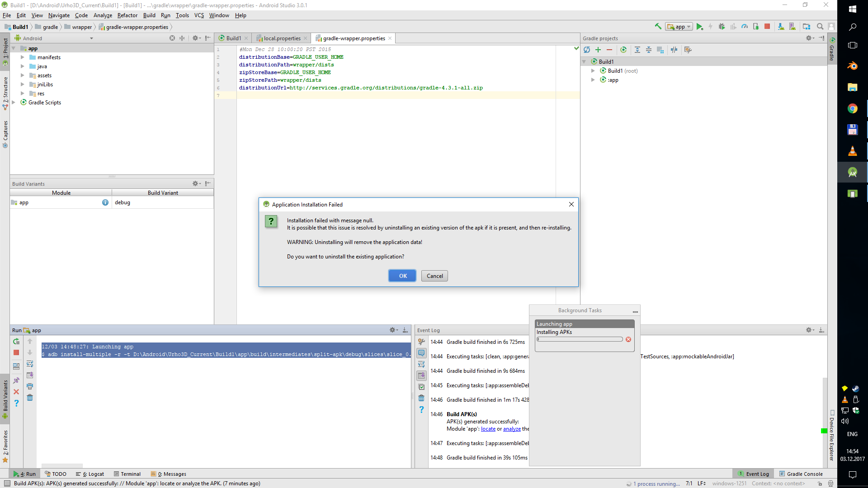The width and height of the screenshot is (868, 488).
Task: Click the Debug app bug icon
Action: [x=722, y=27]
